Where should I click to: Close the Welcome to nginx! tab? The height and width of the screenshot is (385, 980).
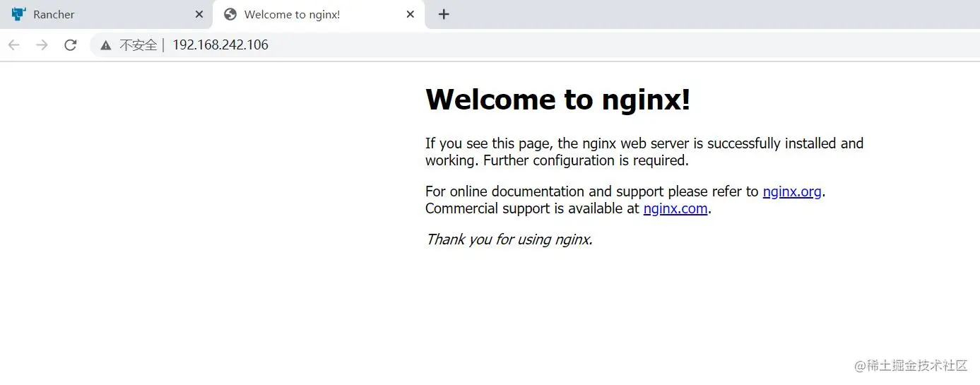point(411,14)
